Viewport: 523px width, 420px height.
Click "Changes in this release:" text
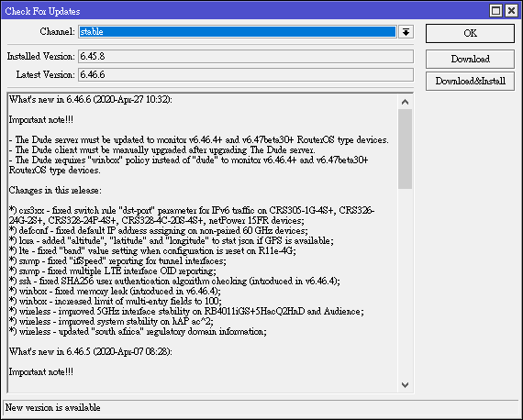[55, 191]
